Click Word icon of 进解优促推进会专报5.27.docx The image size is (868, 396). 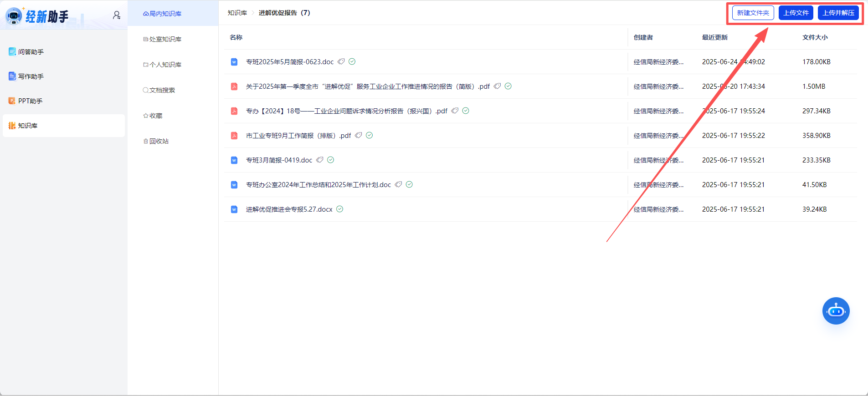coord(234,209)
